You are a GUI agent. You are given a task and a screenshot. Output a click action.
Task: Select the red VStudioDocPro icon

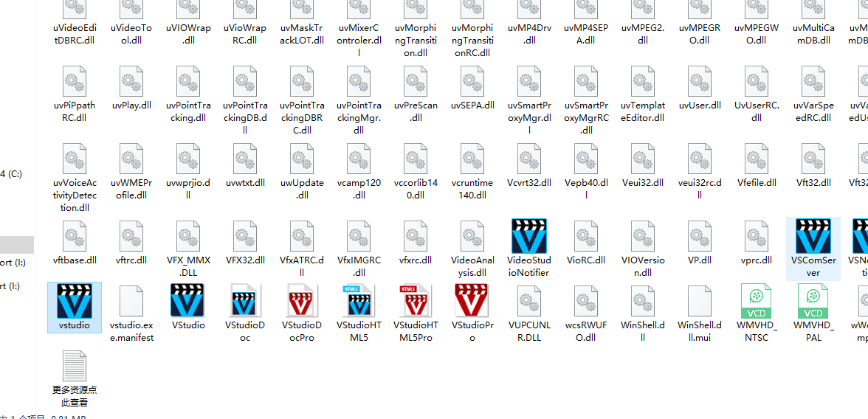point(301,301)
